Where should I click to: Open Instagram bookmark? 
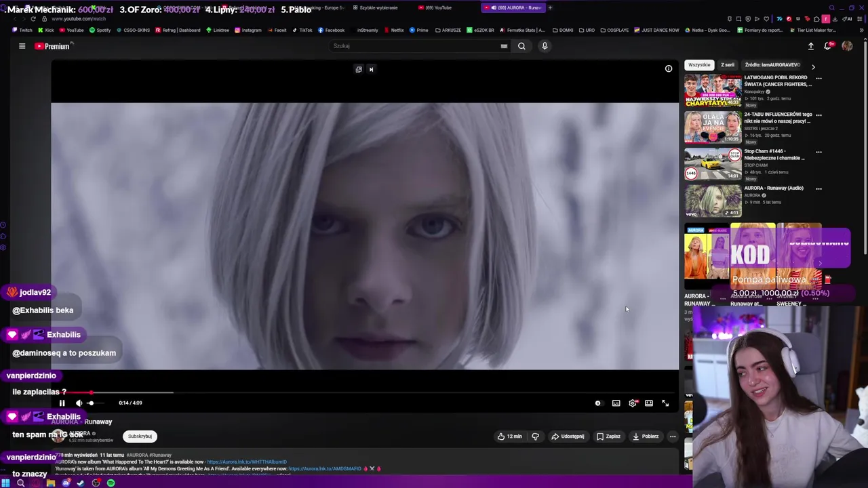click(248, 30)
